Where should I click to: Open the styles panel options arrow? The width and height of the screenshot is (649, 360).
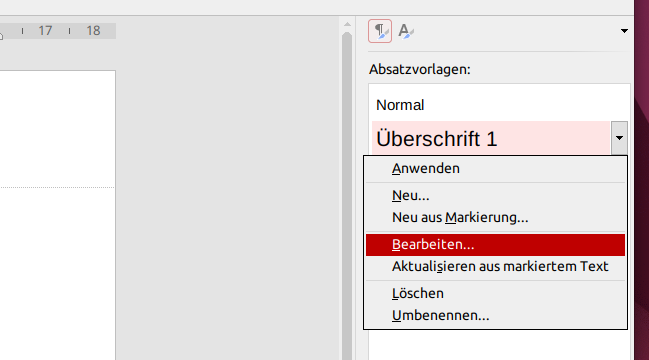[624, 31]
